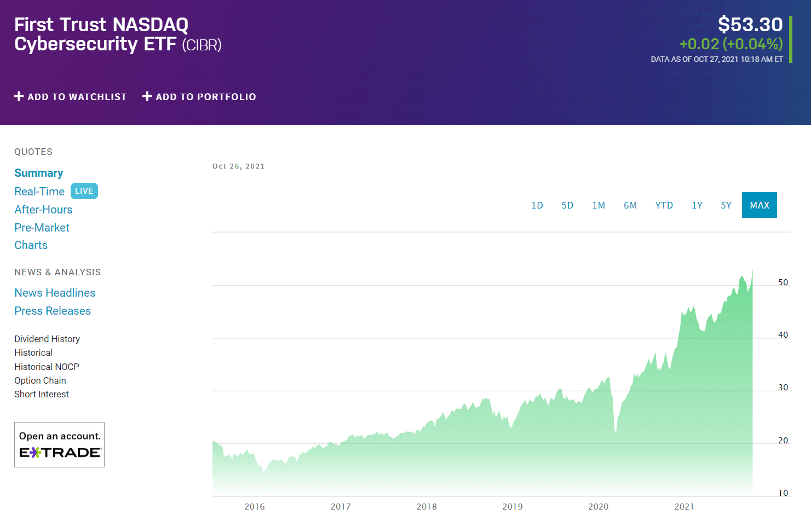This screenshot has height=532, width=811.
Task: Click the 2017 x-axis label
Action: [x=341, y=507]
